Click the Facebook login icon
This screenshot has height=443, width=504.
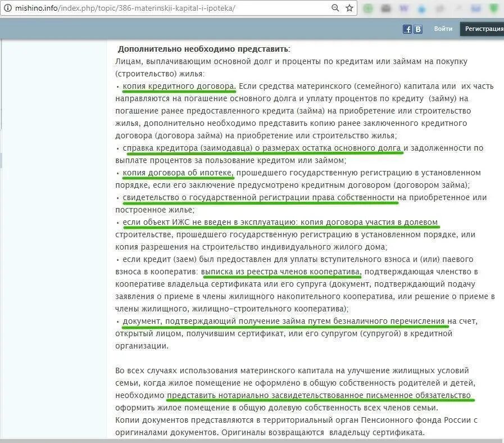click(x=407, y=29)
